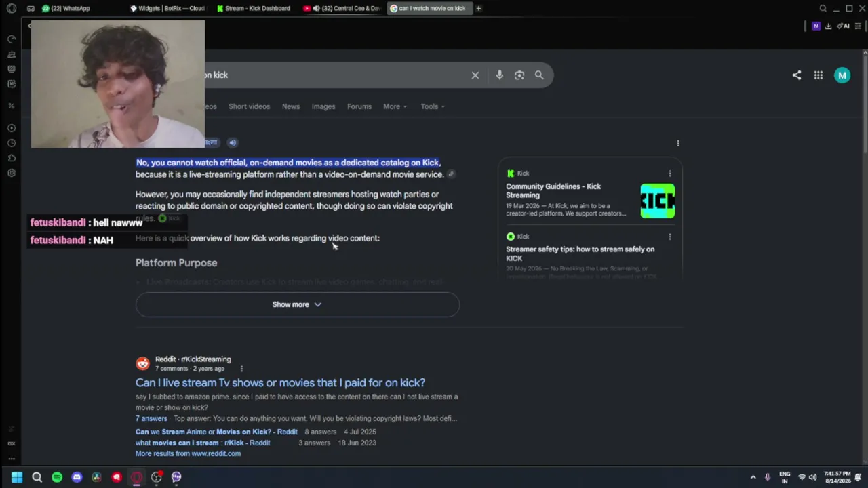Listen to the AI overview speaker icon
The width and height of the screenshot is (868, 488).
[233, 142]
